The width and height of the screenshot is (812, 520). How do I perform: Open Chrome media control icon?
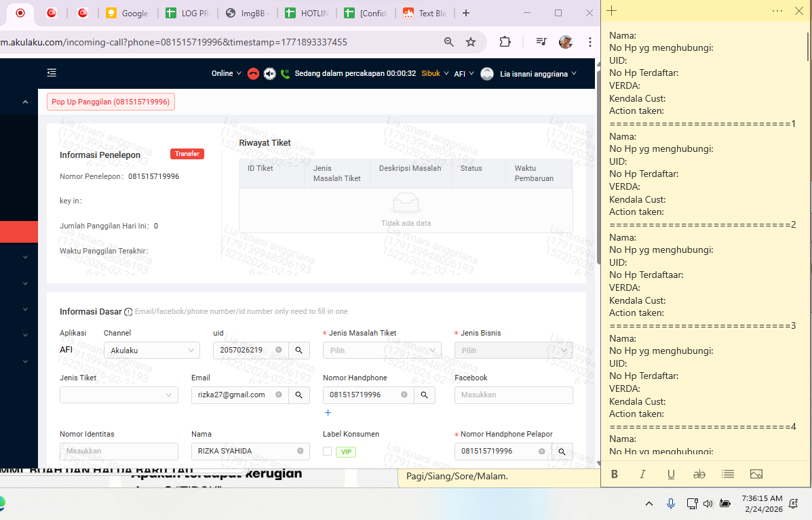[541, 42]
